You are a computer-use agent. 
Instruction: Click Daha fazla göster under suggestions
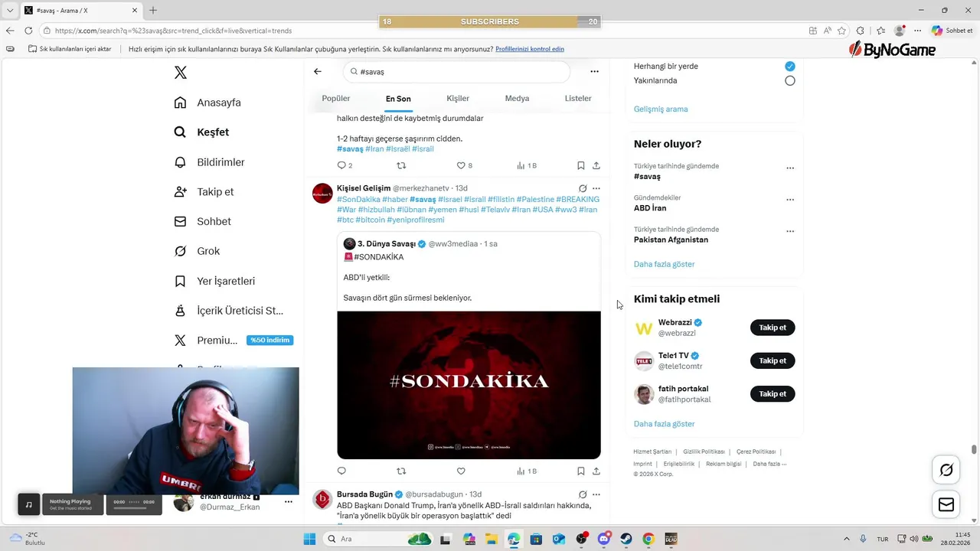coord(664,424)
